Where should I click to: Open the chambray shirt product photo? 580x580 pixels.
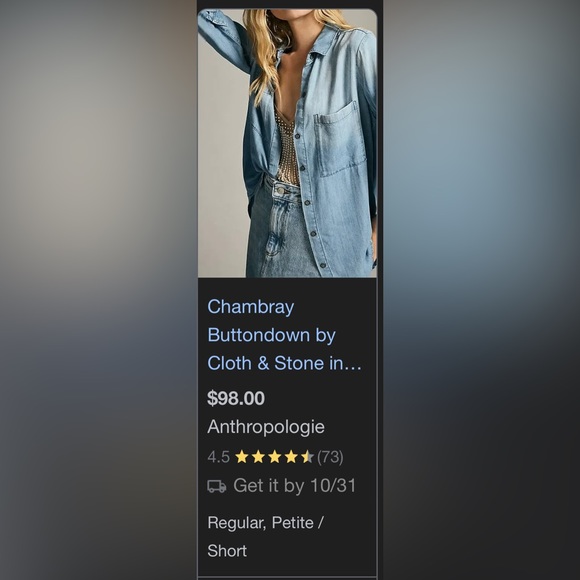pyautogui.click(x=287, y=143)
